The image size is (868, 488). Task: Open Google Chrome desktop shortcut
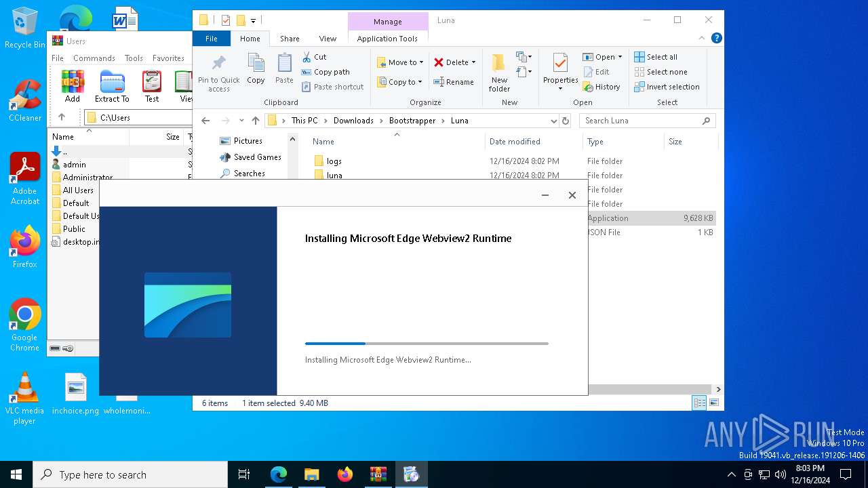coord(24,325)
